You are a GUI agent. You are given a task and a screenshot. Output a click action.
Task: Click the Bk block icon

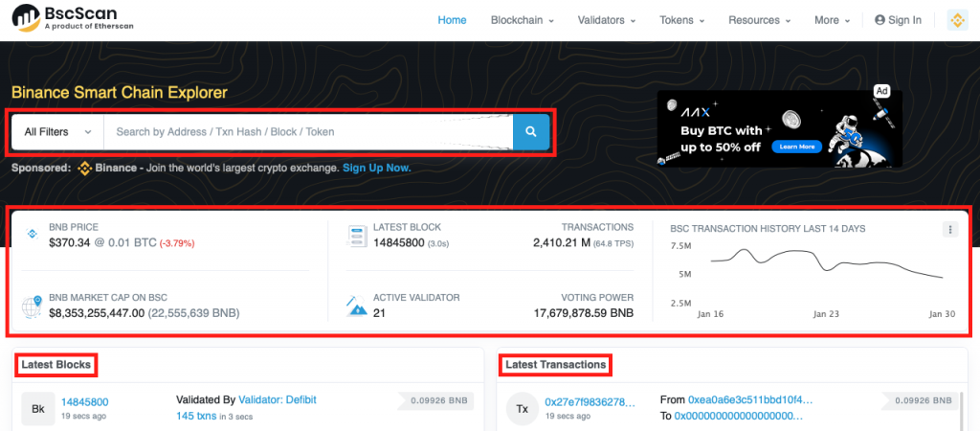point(38,409)
